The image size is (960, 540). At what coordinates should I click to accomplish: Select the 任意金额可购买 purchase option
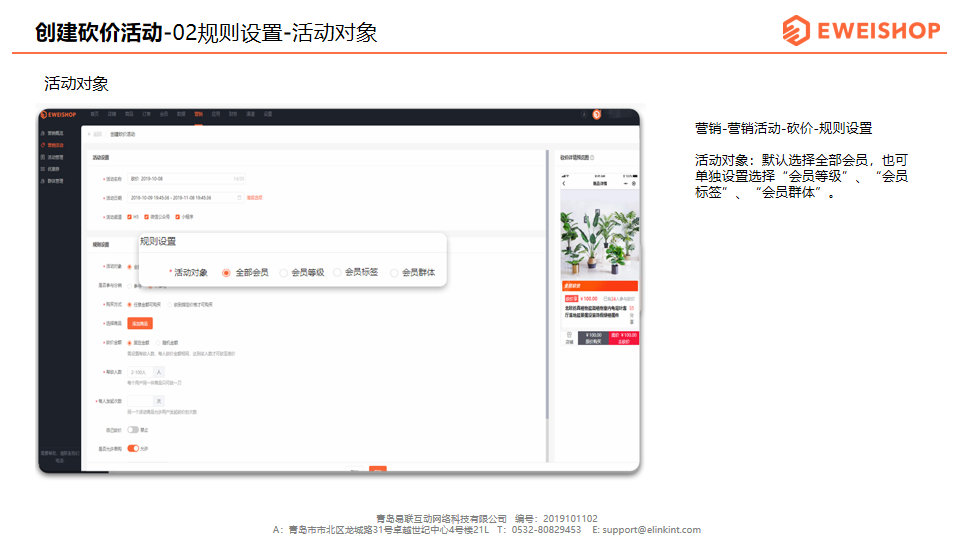[129, 304]
